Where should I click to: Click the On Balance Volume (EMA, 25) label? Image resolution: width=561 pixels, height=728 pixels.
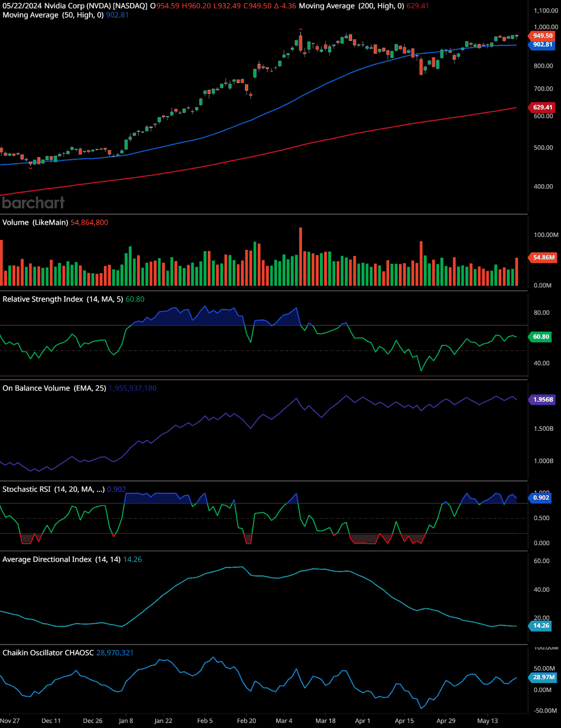pyautogui.click(x=54, y=388)
